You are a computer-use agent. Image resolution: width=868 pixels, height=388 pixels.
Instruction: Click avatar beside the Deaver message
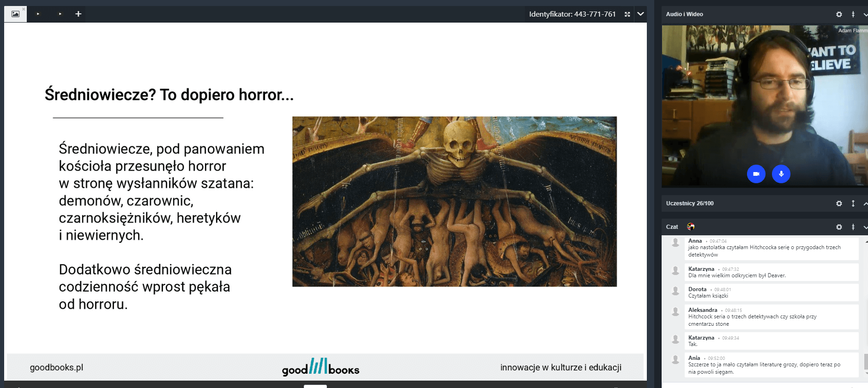(x=675, y=270)
